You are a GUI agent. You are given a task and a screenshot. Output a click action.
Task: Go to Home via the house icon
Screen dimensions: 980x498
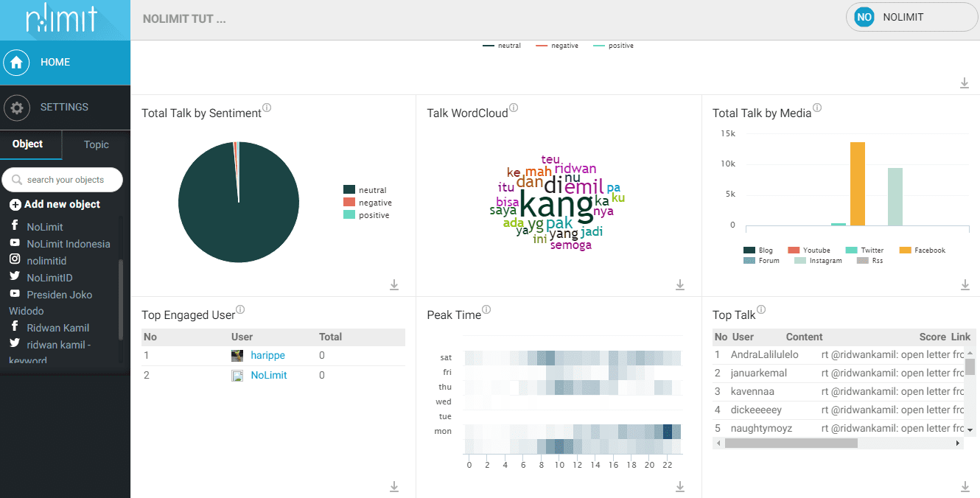[17, 63]
